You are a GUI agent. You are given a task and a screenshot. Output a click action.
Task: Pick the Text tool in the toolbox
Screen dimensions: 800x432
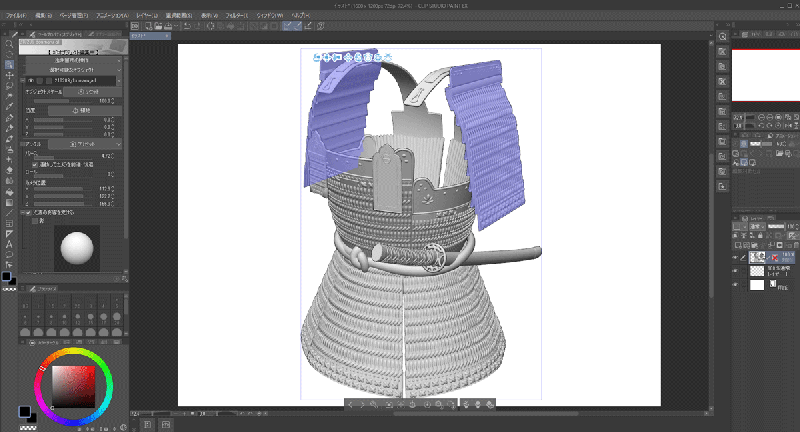click(9, 243)
